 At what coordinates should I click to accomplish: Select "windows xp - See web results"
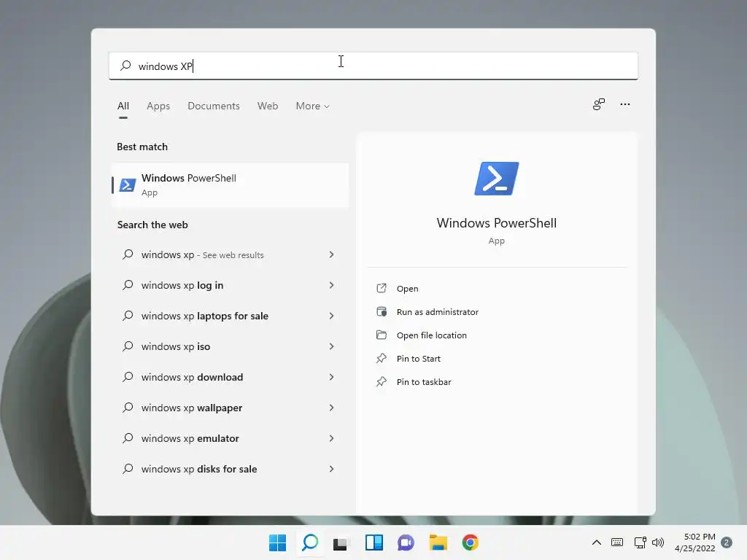(230, 254)
